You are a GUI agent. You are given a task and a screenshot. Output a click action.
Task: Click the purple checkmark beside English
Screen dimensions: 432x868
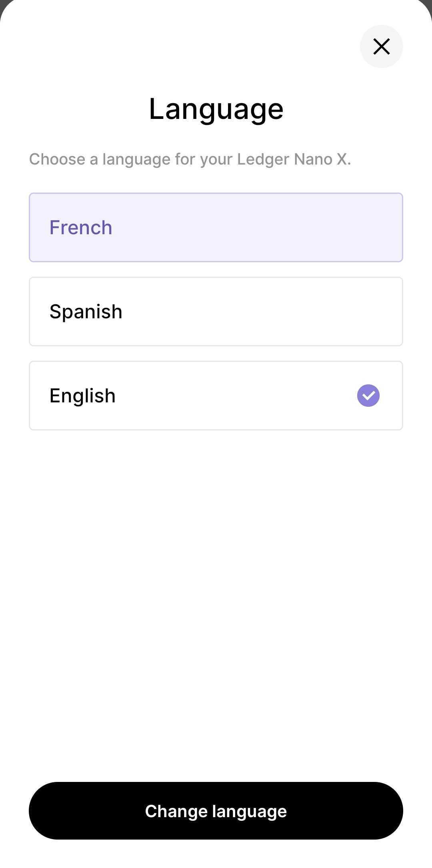pyautogui.click(x=368, y=396)
